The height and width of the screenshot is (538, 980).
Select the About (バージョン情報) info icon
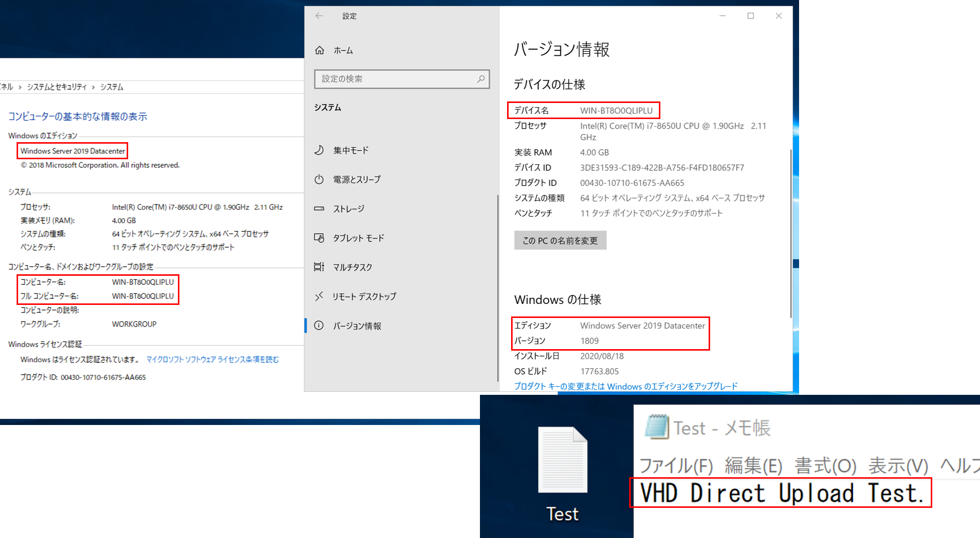(x=319, y=326)
